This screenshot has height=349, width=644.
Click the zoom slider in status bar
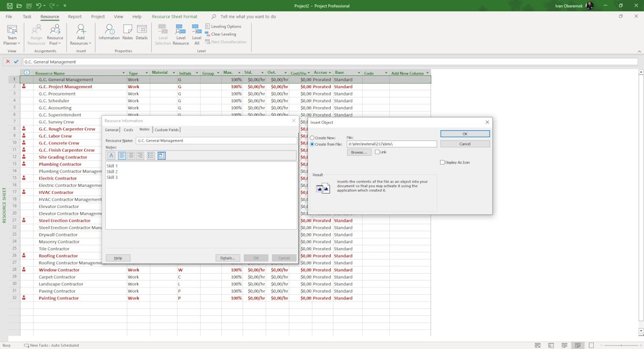[621, 346]
